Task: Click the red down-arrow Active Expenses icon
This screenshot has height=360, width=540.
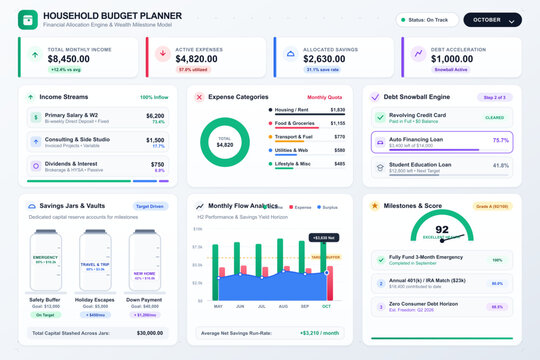Action: [163, 54]
